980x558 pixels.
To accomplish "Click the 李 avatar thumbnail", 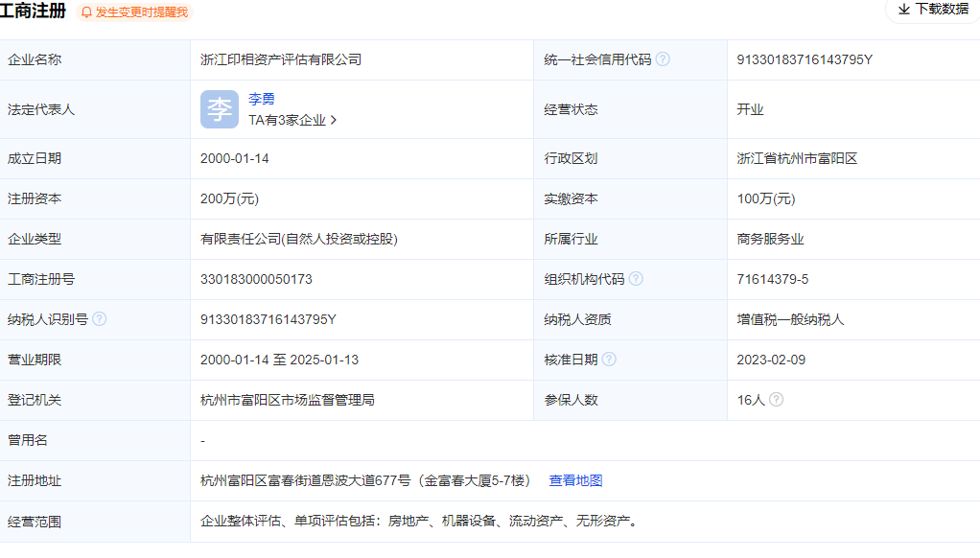I will [x=220, y=109].
